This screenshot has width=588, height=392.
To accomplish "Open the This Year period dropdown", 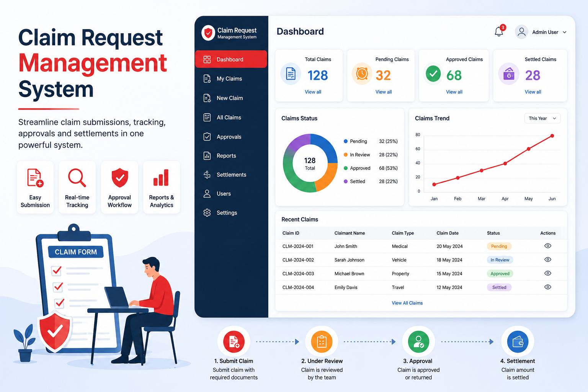I will coord(542,118).
